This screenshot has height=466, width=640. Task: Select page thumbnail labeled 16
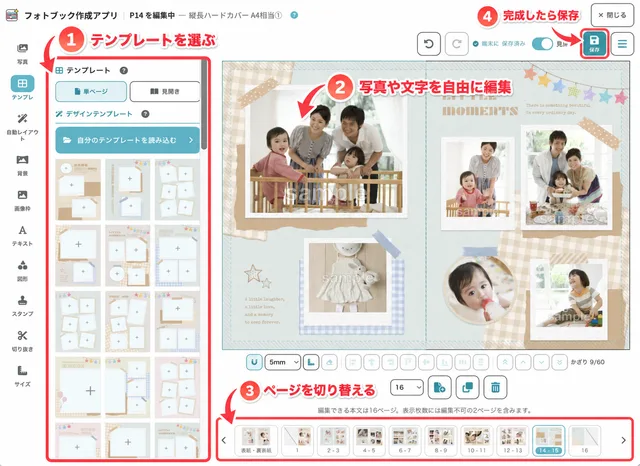pos(584,440)
